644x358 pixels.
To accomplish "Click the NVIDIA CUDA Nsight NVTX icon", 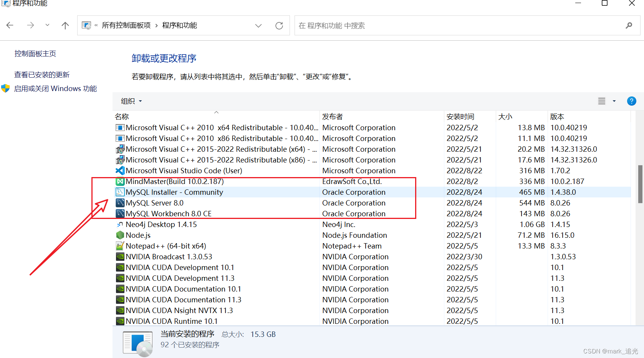I will click(120, 310).
